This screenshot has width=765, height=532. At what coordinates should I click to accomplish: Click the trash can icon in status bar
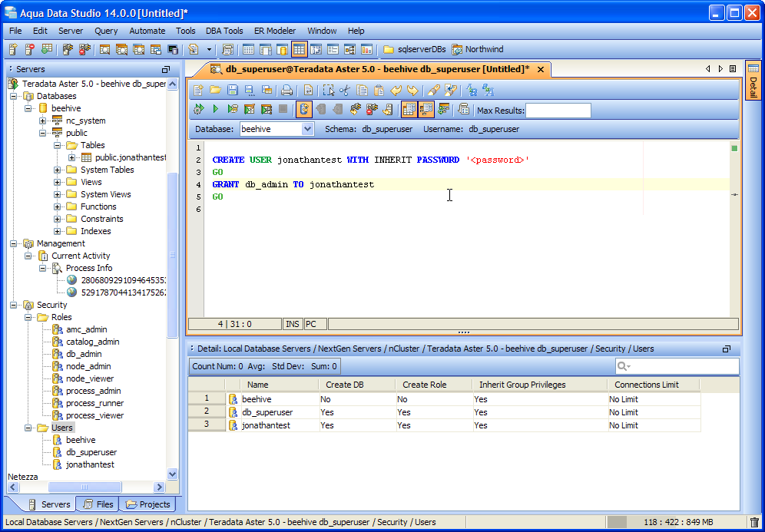(x=754, y=522)
